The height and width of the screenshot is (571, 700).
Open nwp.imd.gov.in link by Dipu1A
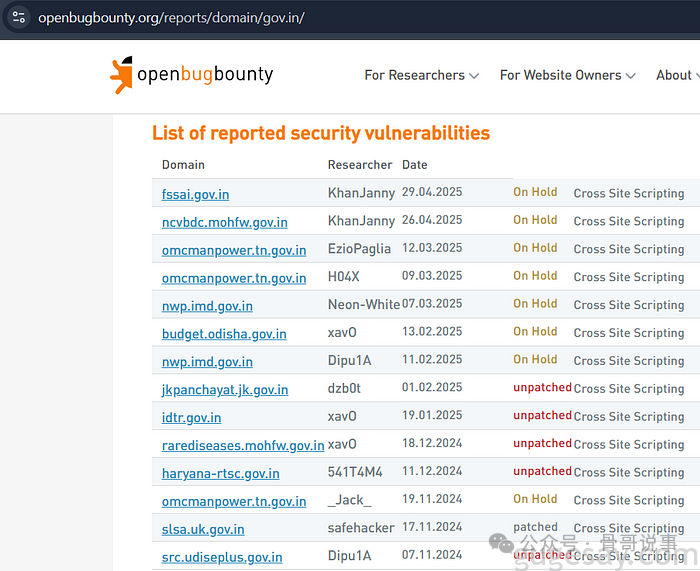click(x=207, y=362)
